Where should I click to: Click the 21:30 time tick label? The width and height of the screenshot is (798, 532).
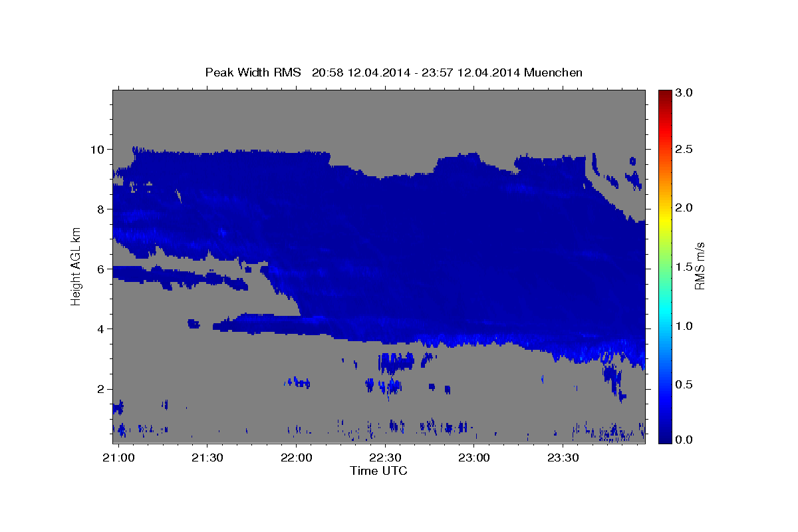point(207,458)
